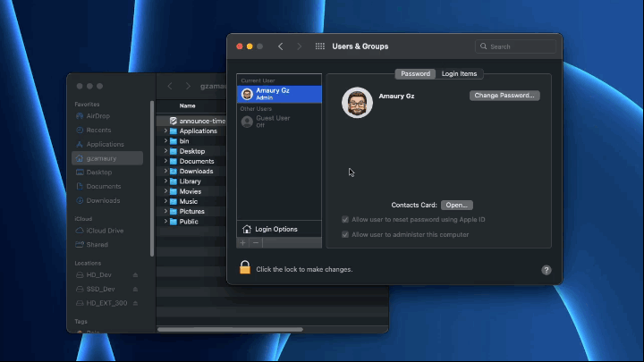This screenshot has height=362, width=644.
Task: Go back in the Finder window
Action: pos(170,86)
